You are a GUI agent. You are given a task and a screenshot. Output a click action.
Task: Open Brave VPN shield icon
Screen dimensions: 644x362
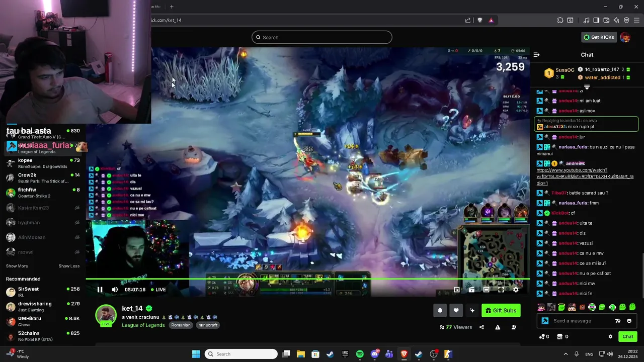click(626, 20)
